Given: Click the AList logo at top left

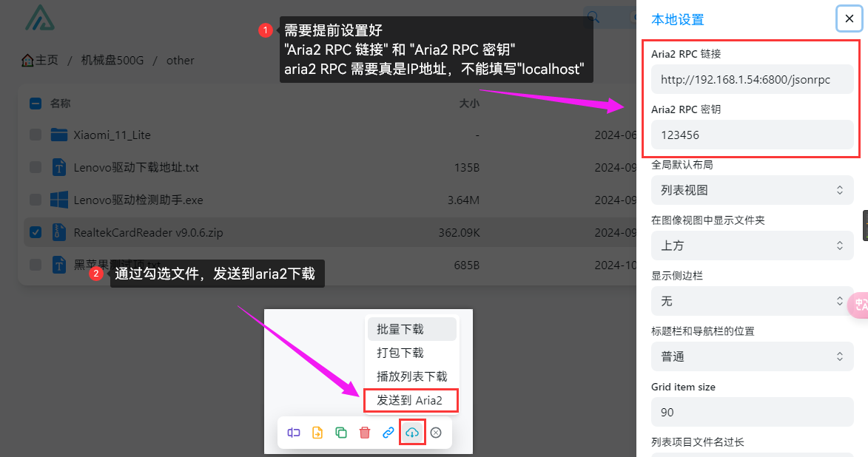Looking at the screenshot, I should (40, 18).
